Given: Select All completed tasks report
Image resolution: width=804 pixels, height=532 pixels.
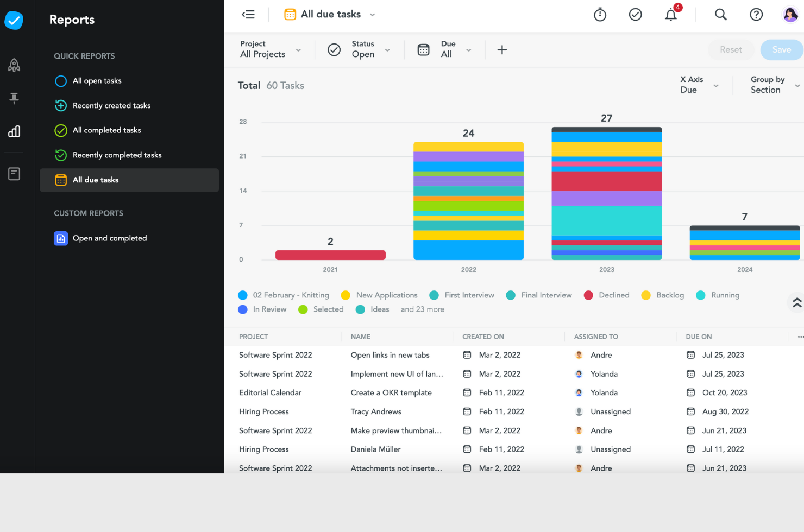Looking at the screenshot, I should coord(129,130).
